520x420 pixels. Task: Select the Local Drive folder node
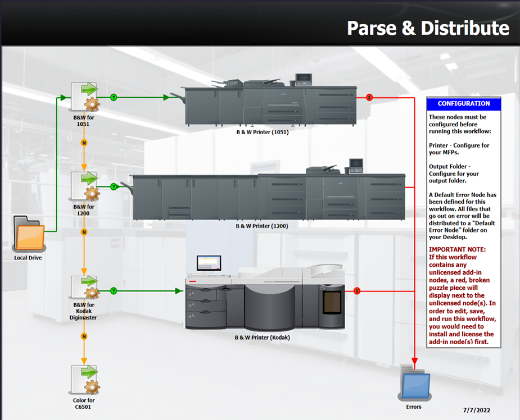tap(29, 234)
